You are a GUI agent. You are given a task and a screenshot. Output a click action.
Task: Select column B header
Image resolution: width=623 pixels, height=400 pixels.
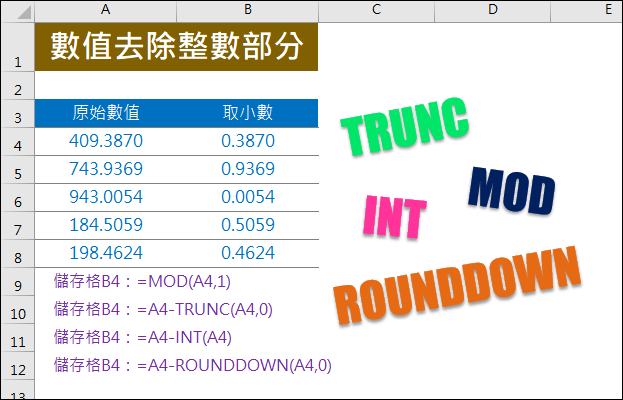[x=248, y=10]
